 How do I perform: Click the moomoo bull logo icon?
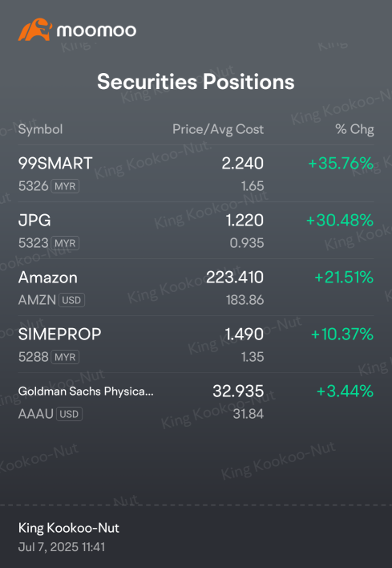click(35, 30)
